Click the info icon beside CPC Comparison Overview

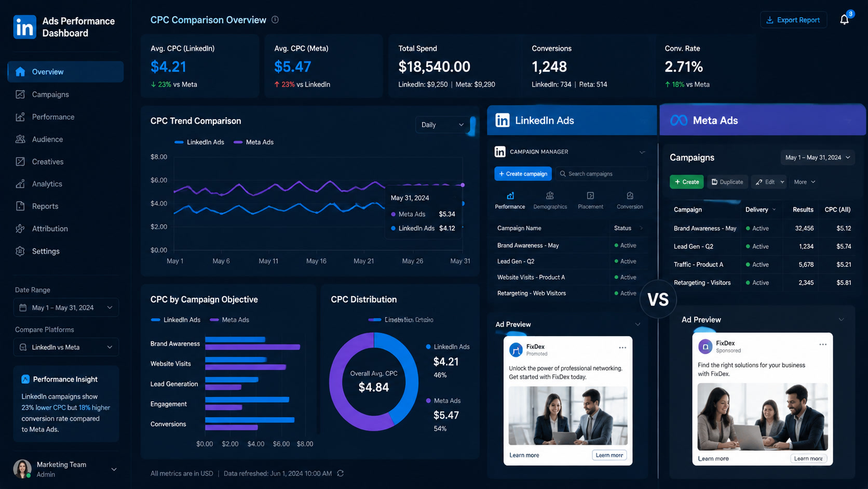point(275,20)
